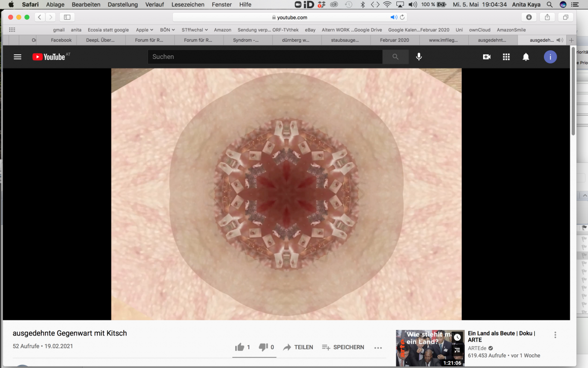This screenshot has width=588, height=368.
Task: Open the YouTube apps grid icon
Action: click(x=506, y=57)
